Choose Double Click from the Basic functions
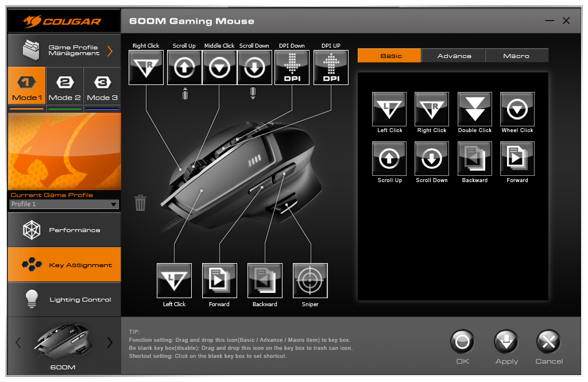Image resolution: width=588 pixels, height=382 pixels. pos(474,109)
